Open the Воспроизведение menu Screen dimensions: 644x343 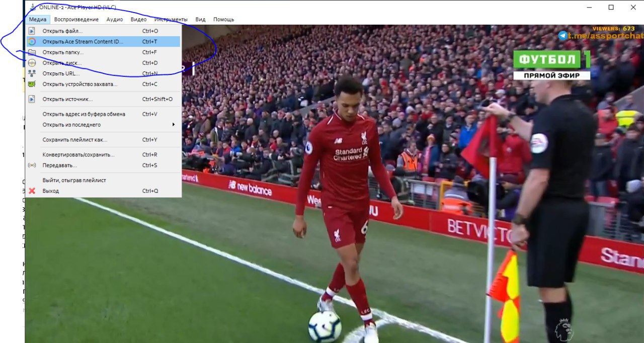[x=76, y=20]
